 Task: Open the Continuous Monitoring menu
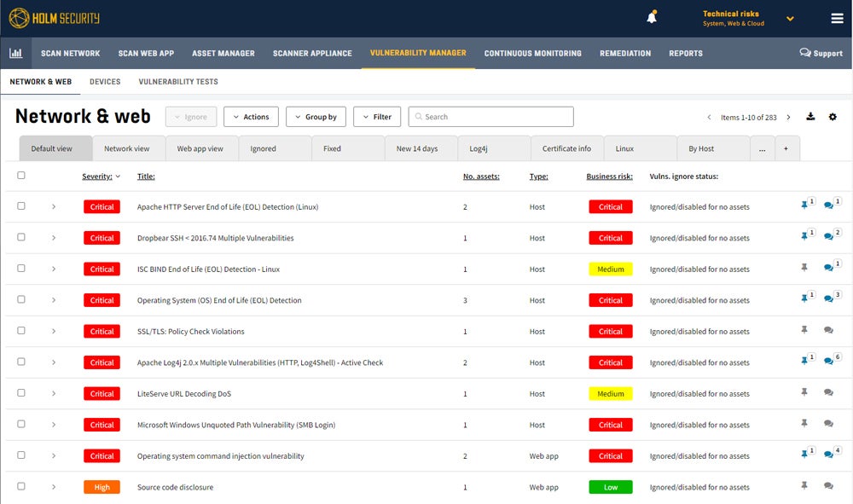532,53
